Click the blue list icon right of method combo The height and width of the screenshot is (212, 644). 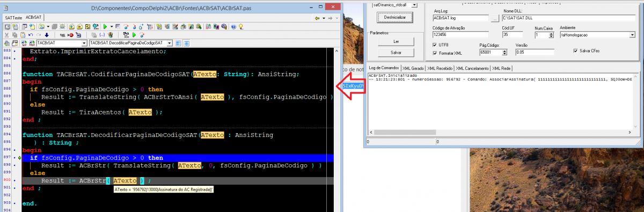pyautogui.click(x=178, y=43)
